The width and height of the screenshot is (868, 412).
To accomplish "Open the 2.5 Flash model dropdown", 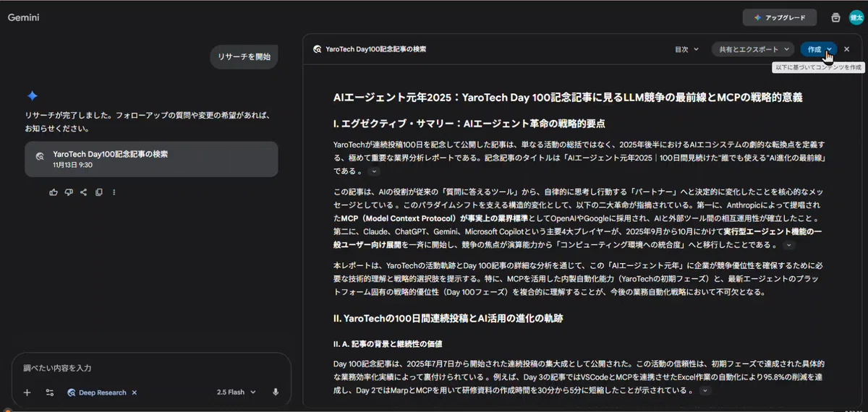I will coord(236,392).
